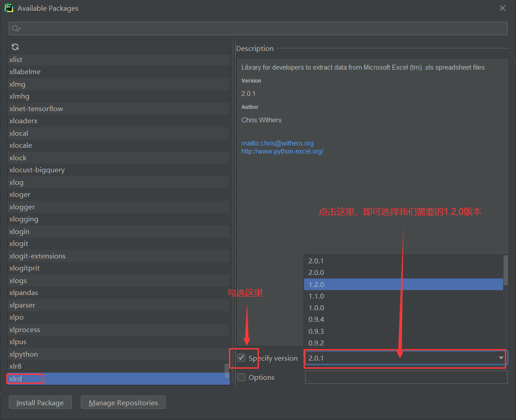This screenshot has height=420, width=516.
Task: Select the xlock package
Action: [118, 158]
